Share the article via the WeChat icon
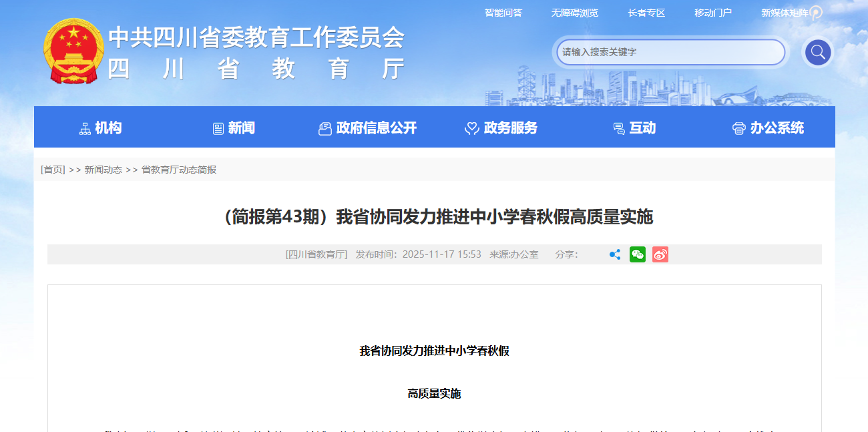Screen dimensions: 868x432 coord(637,254)
